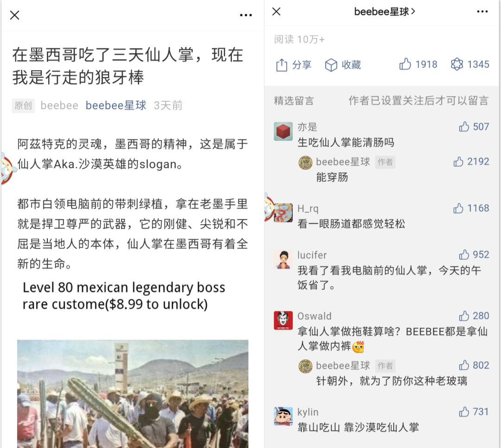
Task: Tap the 收藏 cube icon
Action: [x=331, y=65]
